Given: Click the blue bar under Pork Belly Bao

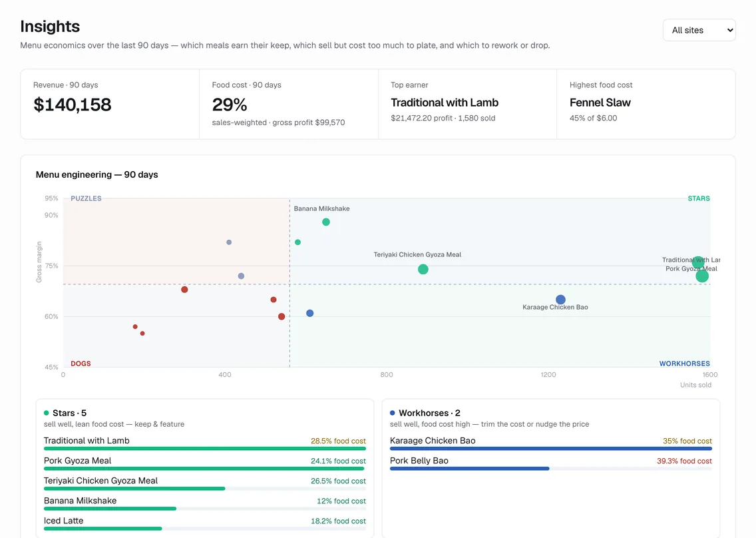Looking at the screenshot, I should pyautogui.click(x=470, y=469).
